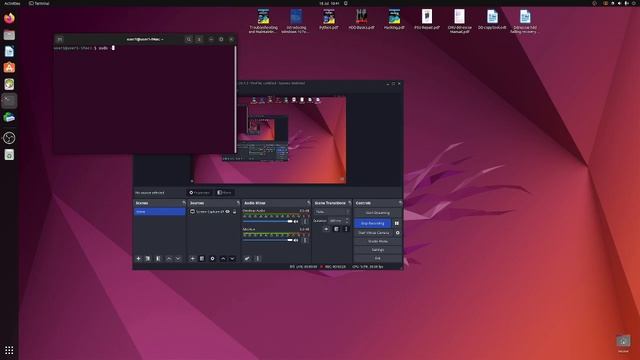Pop out the Controls dock
Viewport: 640px width, 360px height.
point(400,203)
